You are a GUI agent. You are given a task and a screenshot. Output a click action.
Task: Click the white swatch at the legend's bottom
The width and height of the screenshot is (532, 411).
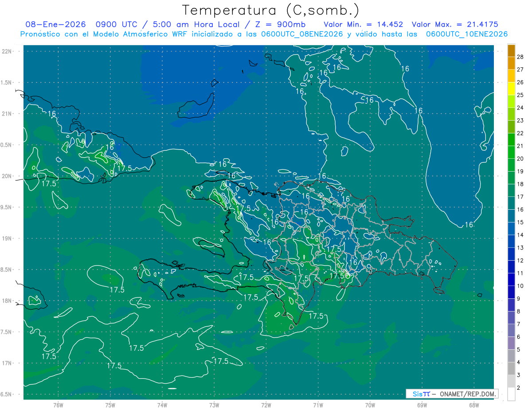point(511,394)
